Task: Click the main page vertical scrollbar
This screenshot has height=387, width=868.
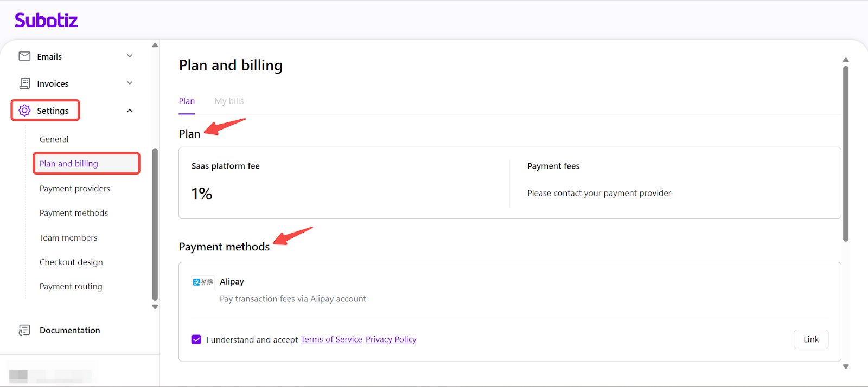Action: coord(845,153)
